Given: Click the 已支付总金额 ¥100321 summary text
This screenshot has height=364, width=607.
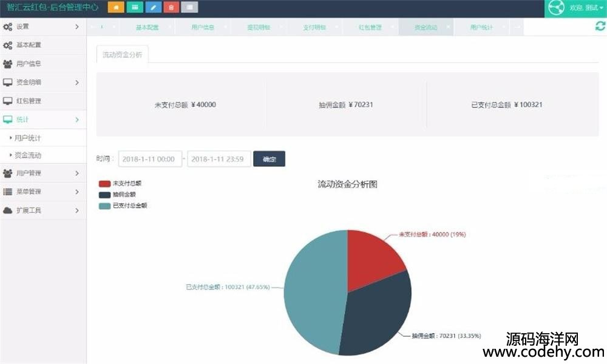Looking at the screenshot, I should click(x=507, y=104).
